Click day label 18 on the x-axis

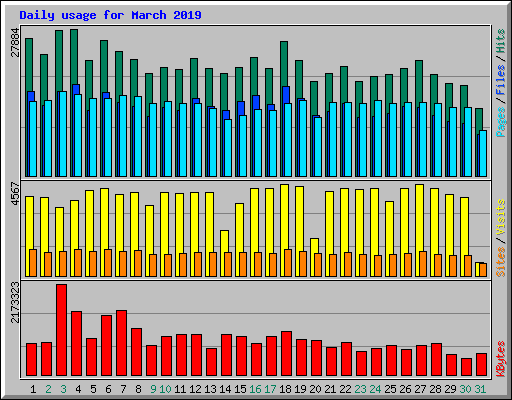(x=285, y=389)
